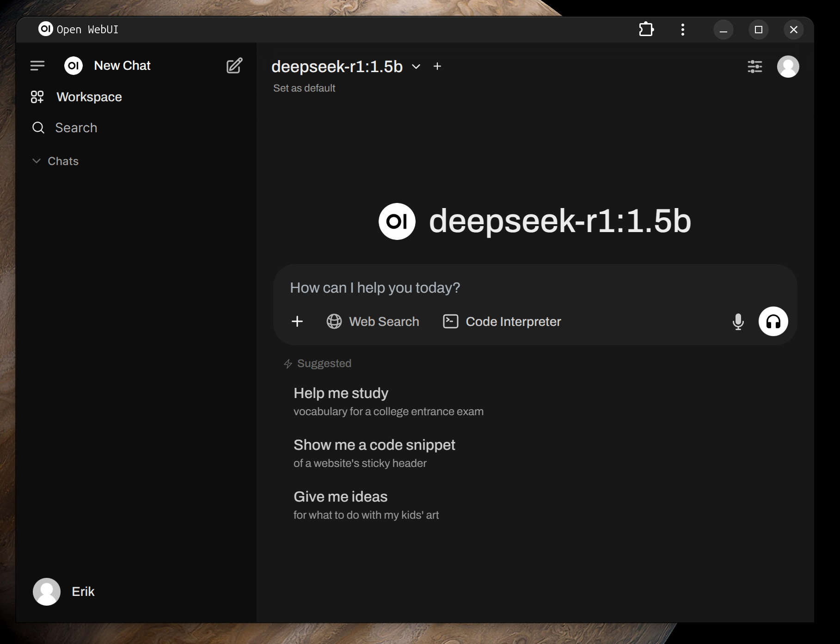Open the account avatar menu top right
This screenshot has height=644, width=840.
[x=788, y=67]
